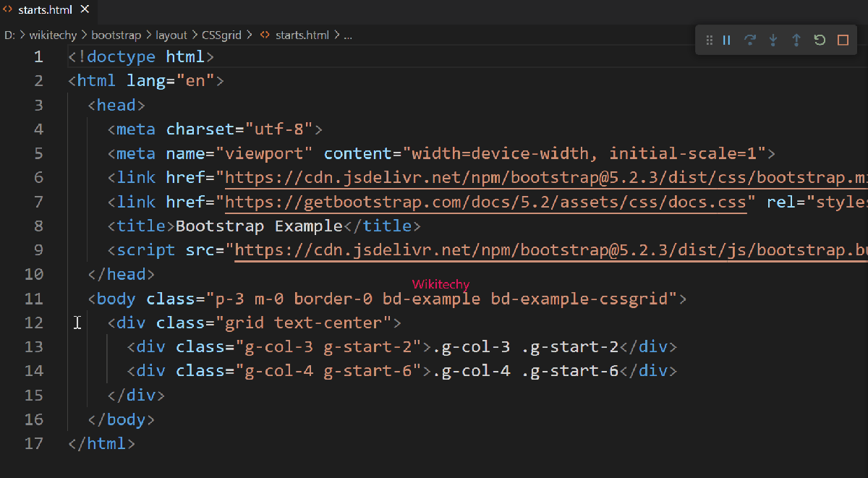The image size is (868, 478).
Task: Click the HTML icon on the starts.html tab
Action: pyautogui.click(x=7, y=9)
